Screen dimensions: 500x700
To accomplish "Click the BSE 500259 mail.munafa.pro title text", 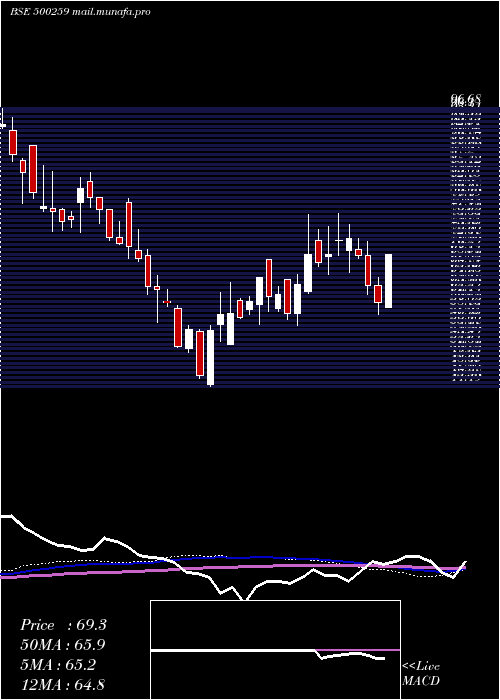I will (x=80, y=12).
